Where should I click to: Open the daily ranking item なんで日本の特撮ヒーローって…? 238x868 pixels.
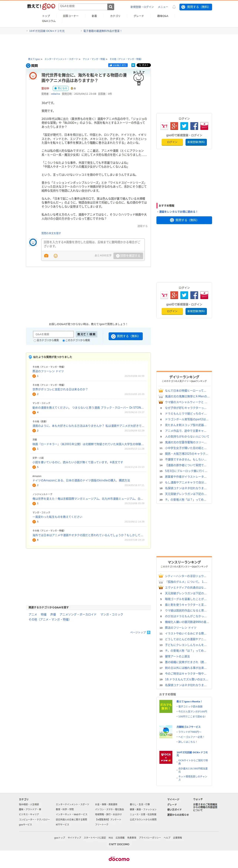pyautogui.click(x=186, y=391)
